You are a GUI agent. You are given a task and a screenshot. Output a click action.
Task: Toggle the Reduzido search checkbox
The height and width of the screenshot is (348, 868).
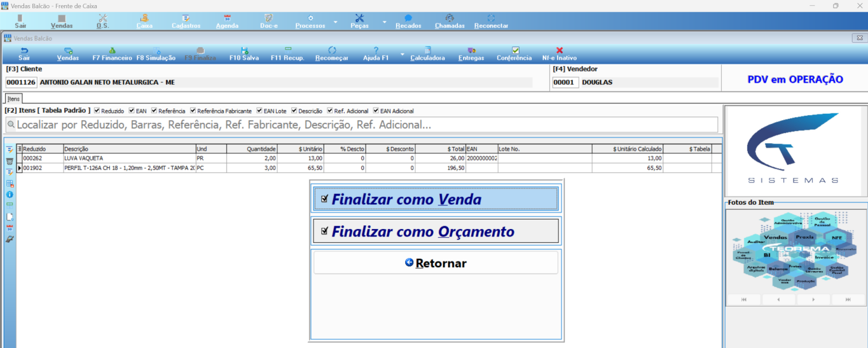point(97,111)
